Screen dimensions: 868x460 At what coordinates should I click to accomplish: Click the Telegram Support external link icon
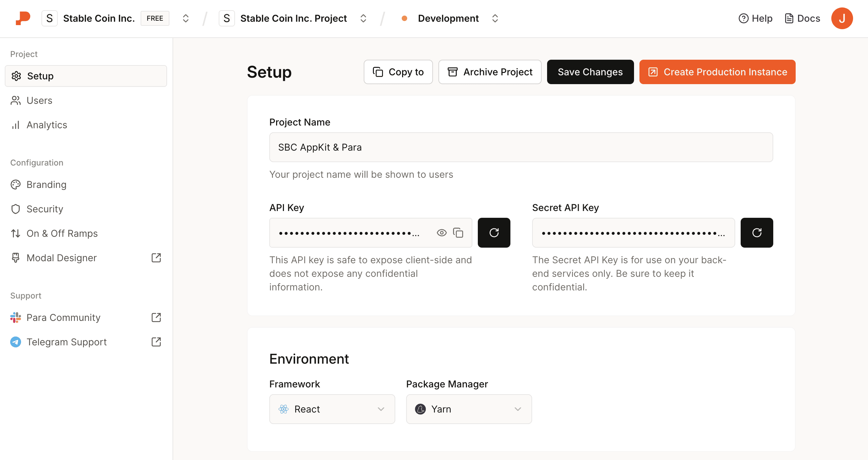pos(156,342)
